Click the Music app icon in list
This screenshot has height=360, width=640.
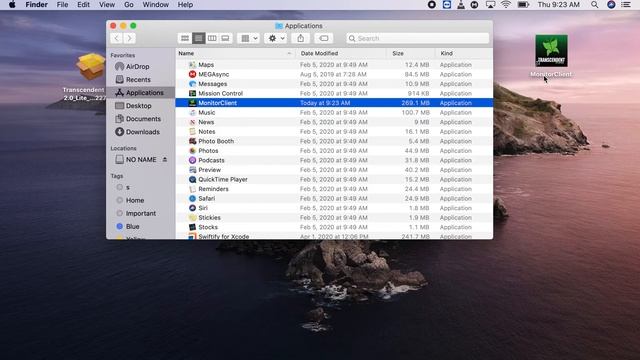[192, 112]
